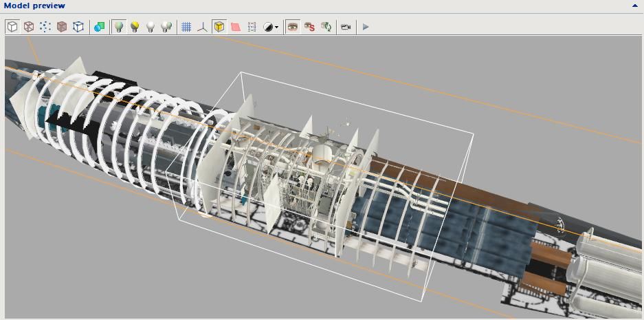The image size is (644, 320).
Task: Click the XYZ coordinates values icon
Action: pyautogui.click(x=252, y=27)
